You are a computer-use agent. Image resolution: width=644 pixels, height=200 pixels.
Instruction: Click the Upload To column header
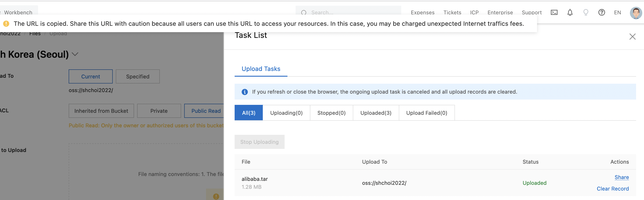click(374, 162)
